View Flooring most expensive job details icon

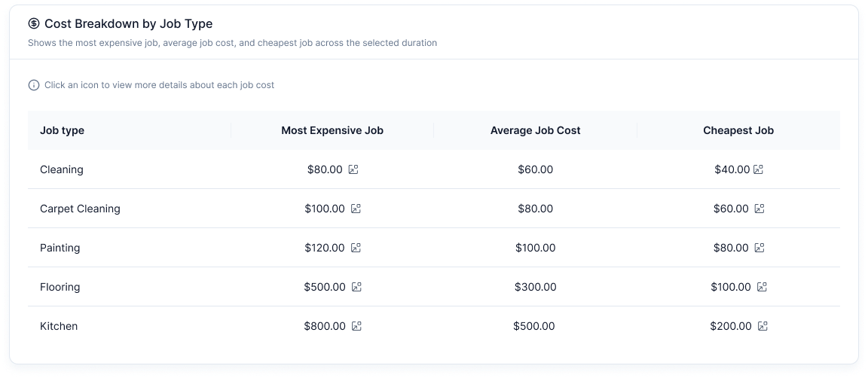point(356,287)
